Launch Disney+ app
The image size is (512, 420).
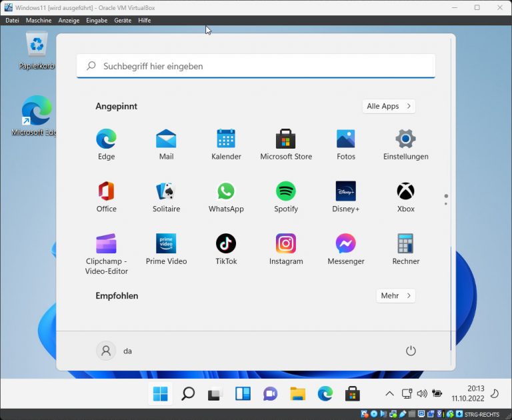[346, 197]
